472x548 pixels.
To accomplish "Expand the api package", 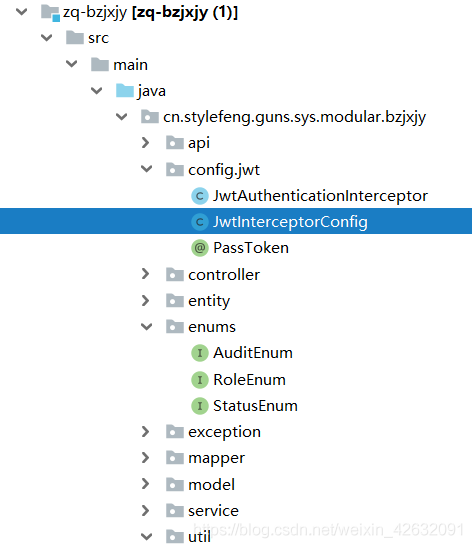I will point(145,143).
